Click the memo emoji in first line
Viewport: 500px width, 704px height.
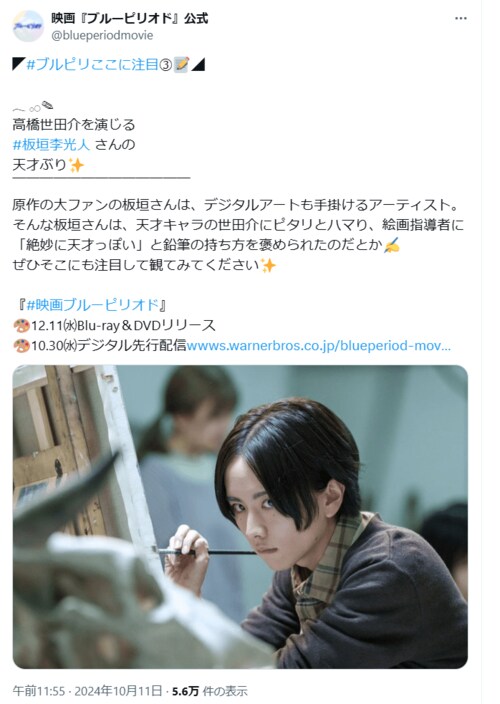(x=181, y=65)
